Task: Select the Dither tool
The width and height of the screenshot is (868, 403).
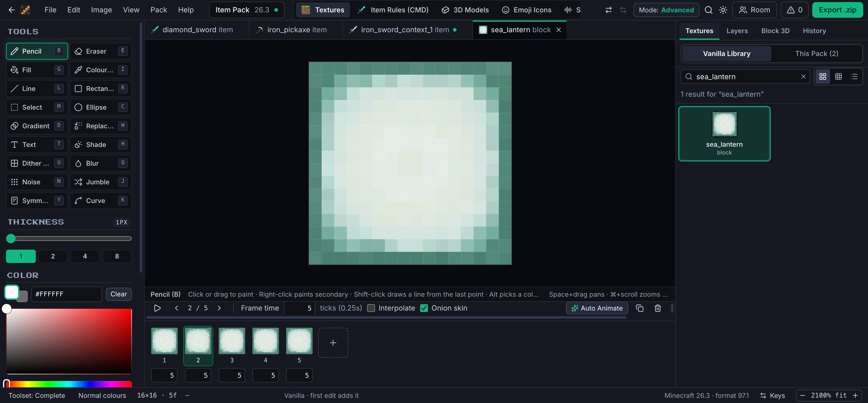Action: [37, 163]
